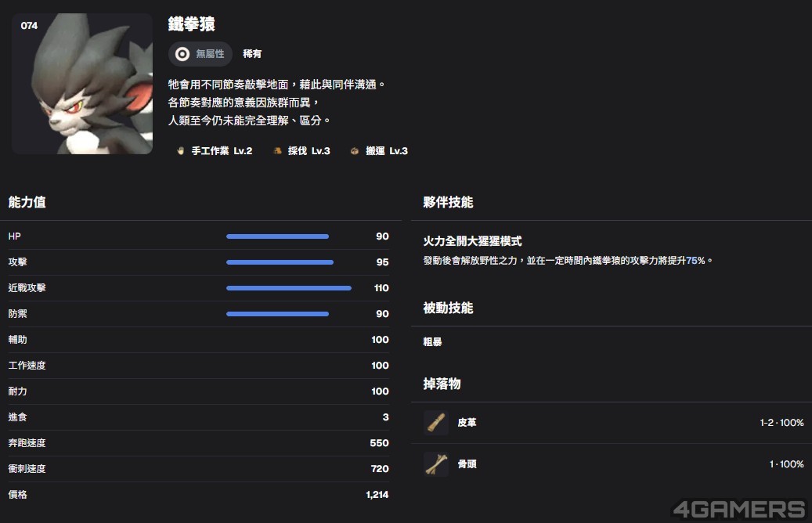Click the 鐵拳猿 portrait thumbnail

(x=81, y=84)
